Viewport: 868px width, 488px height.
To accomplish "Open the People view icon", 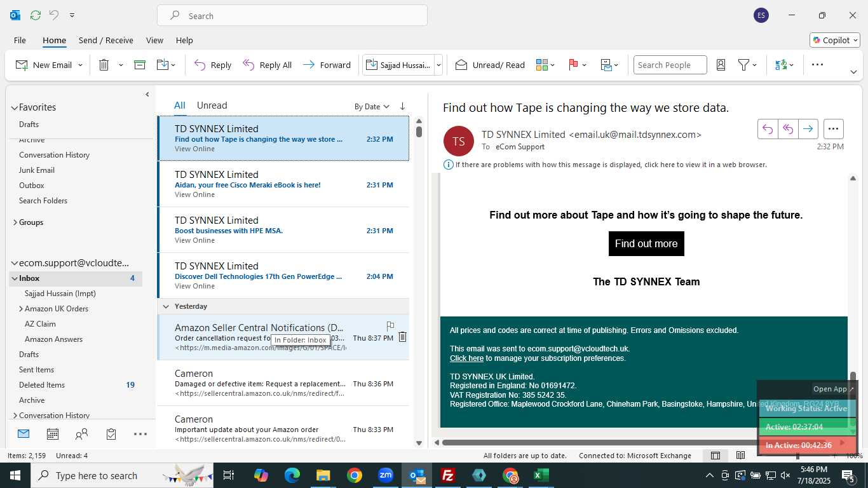I will [x=81, y=434].
